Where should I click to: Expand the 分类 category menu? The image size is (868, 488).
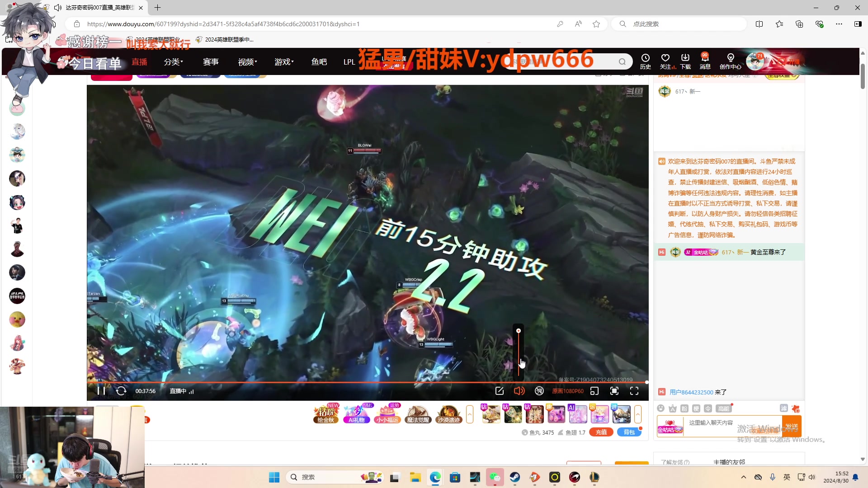[174, 62]
